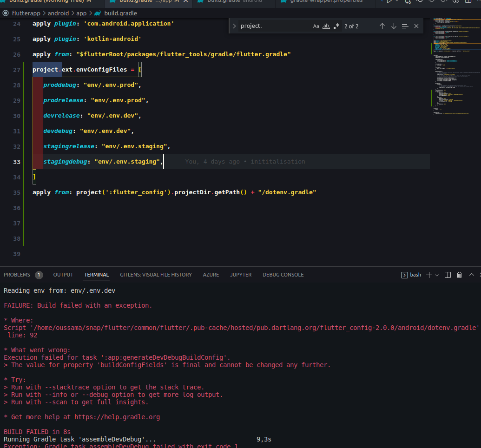Create a new terminal with the plus icon
481x448 pixels.
click(429, 275)
